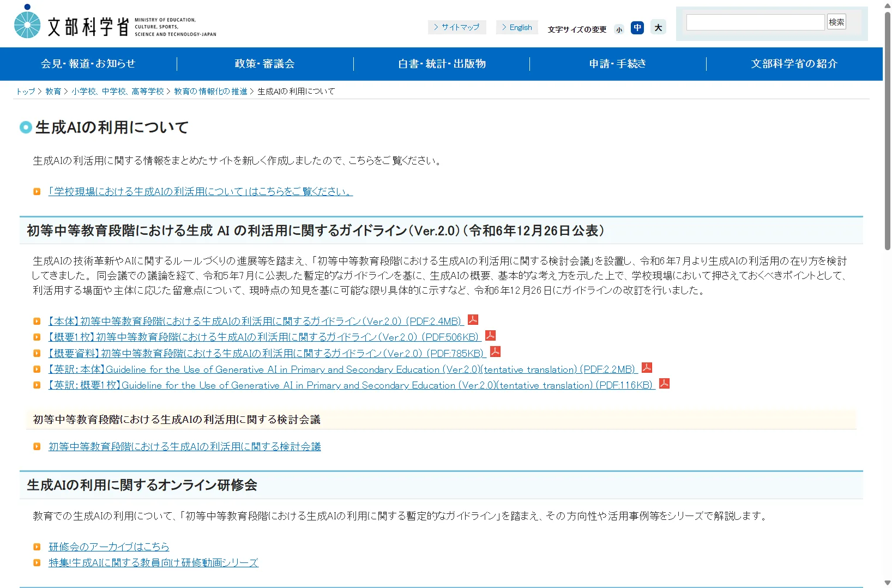Click the orange bullet beside 研修会のアーカイブ

coord(37,547)
